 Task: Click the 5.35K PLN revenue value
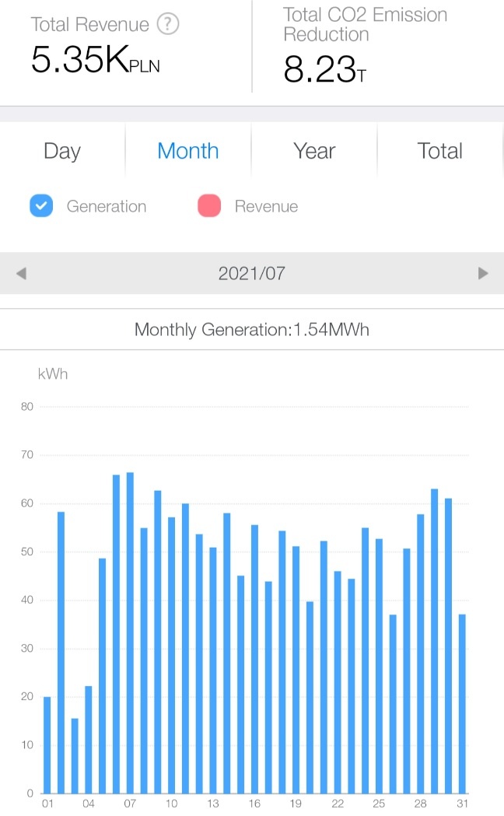pyautogui.click(x=95, y=59)
